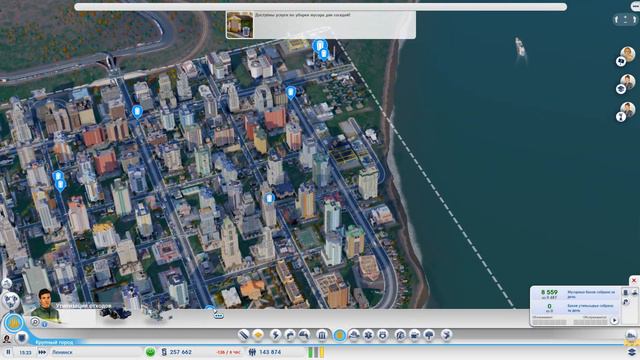Screen dimensions: 640x360
Task: Open the Zones menu icon
Action: (x=258, y=336)
